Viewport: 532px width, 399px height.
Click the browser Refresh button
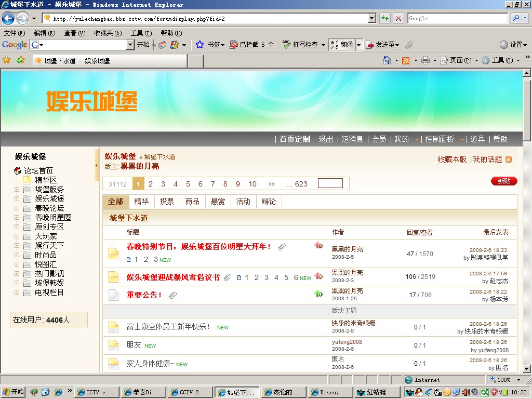(385, 18)
